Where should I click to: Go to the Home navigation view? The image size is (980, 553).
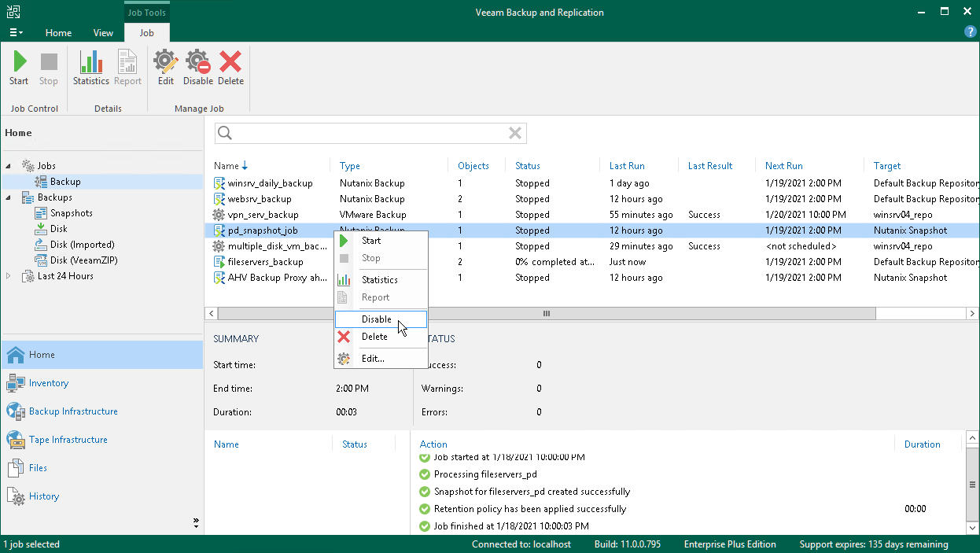click(101, 355)
